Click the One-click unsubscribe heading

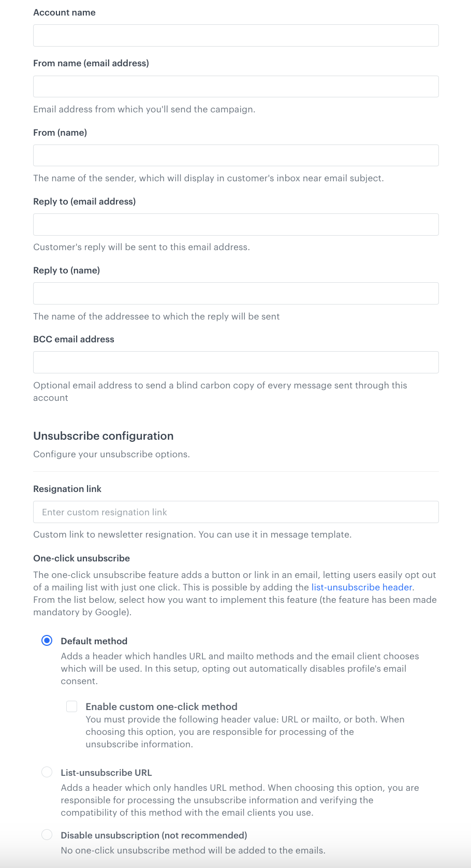(x=81, y=558)
